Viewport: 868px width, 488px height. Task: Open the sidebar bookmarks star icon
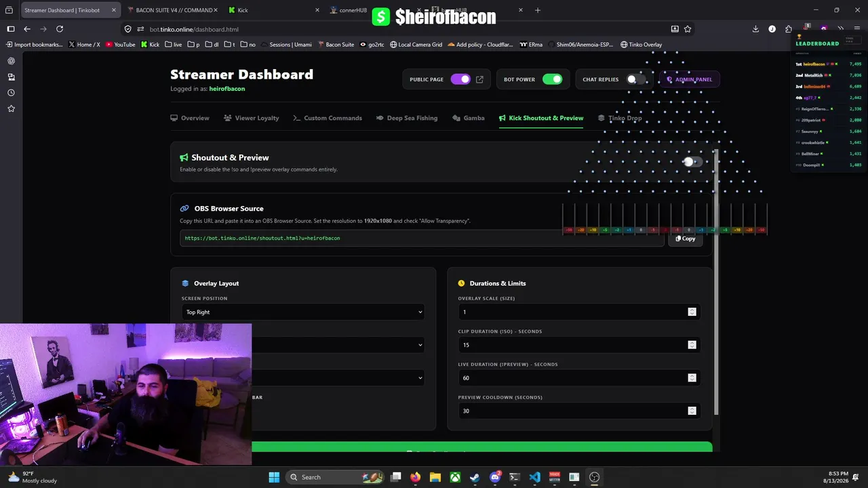pos(11,108)
